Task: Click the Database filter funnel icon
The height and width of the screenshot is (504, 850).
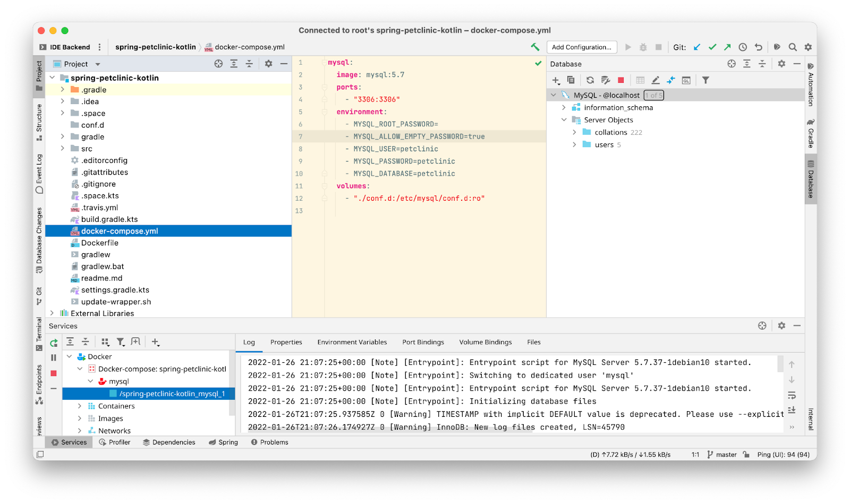Action: [705, 80]
